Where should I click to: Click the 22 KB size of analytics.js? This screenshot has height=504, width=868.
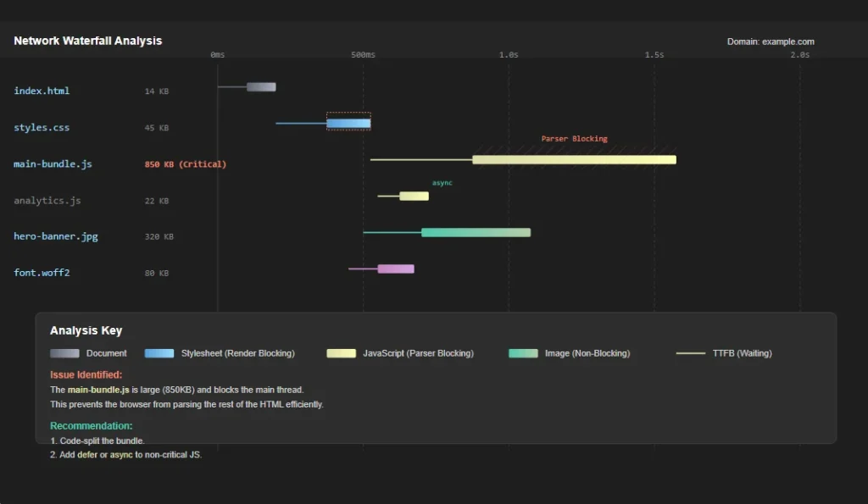[157, 201]
